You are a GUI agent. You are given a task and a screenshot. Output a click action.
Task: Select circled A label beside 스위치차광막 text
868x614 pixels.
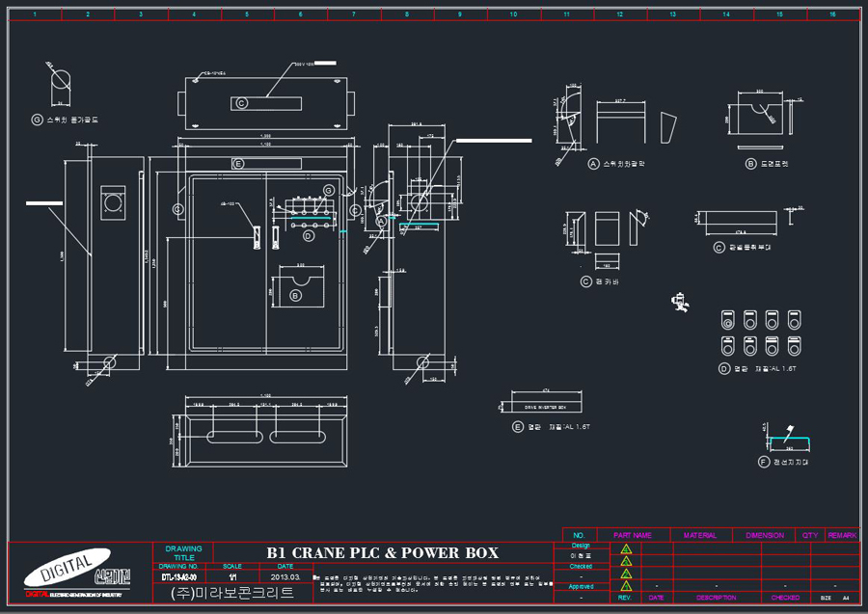593,164
